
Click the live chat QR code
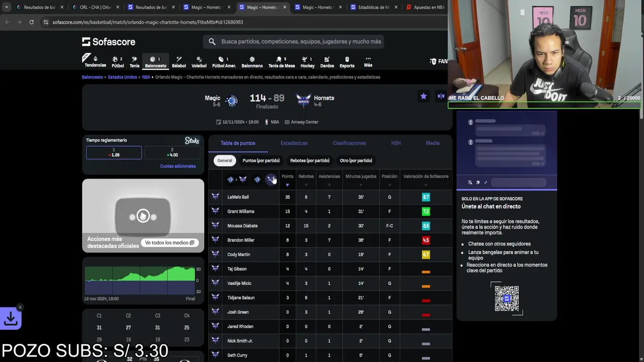tap(507, 299)
